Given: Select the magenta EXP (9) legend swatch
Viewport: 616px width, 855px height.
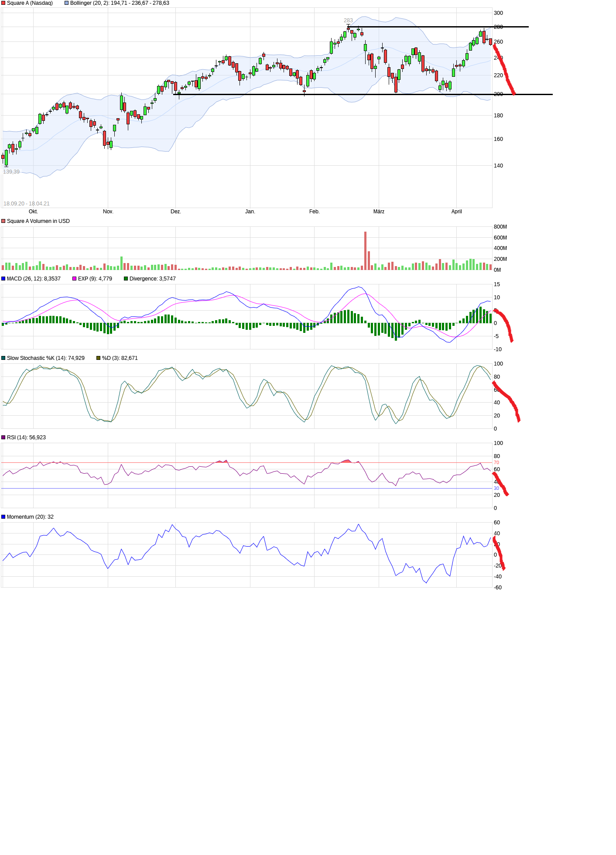Looking at the screenshot, I should (x=75, y=279).
